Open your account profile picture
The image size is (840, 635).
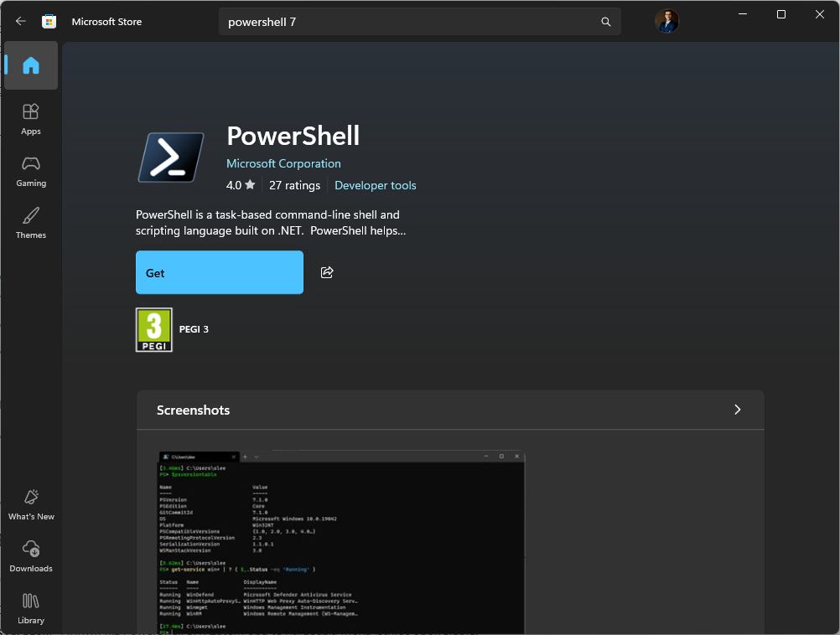coord(666,22)
